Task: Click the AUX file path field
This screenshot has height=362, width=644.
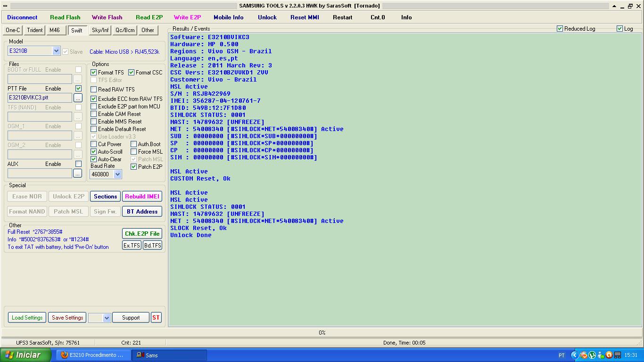Action: pyautogui.click(x=40, y=173)
